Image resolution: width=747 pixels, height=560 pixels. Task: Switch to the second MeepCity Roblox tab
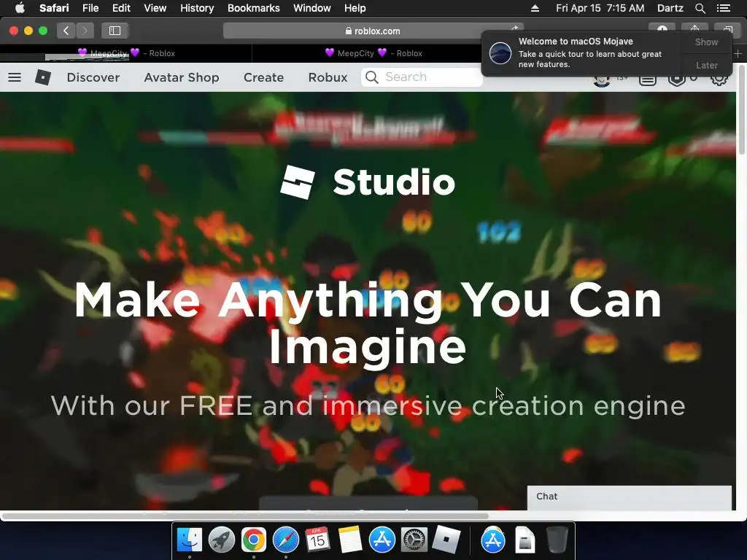point(373,53)
